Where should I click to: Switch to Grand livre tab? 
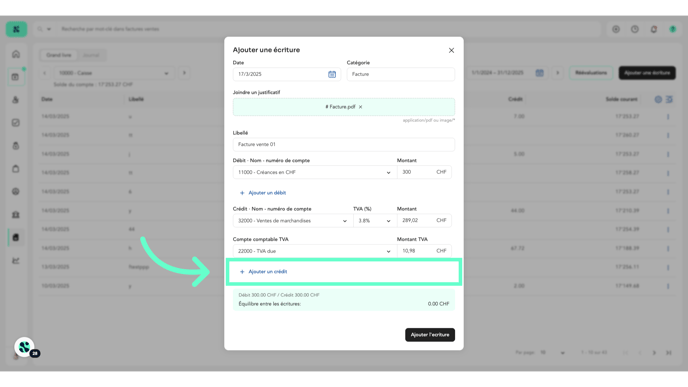tap(59, 55)
